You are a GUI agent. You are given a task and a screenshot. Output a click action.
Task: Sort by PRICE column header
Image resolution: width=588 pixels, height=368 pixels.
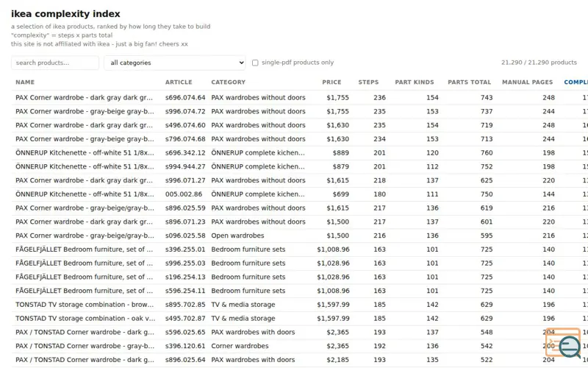click(331, 82)
